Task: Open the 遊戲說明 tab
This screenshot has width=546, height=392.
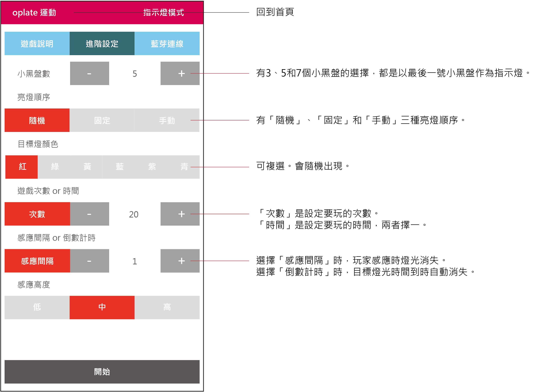Action: click(x=37, y=44)
